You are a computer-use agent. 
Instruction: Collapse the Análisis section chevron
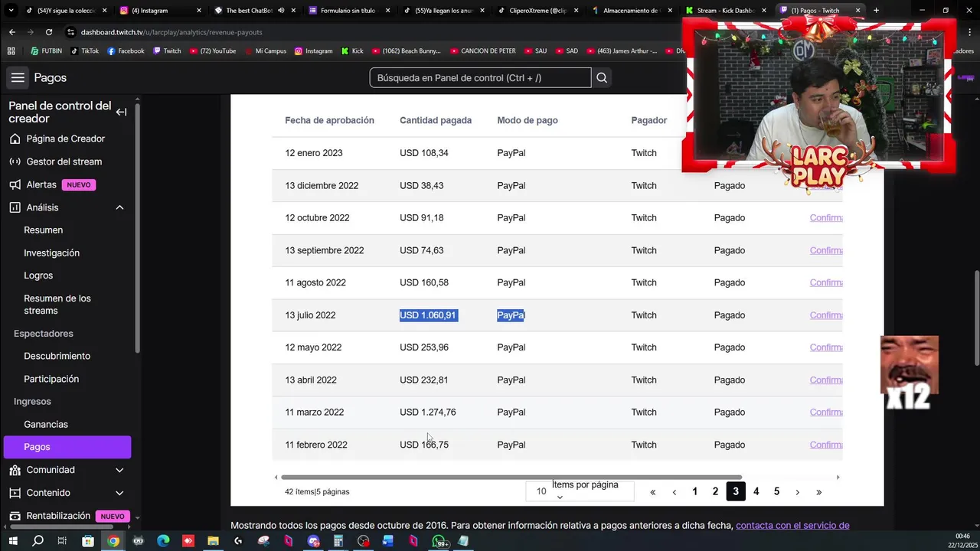119,207
